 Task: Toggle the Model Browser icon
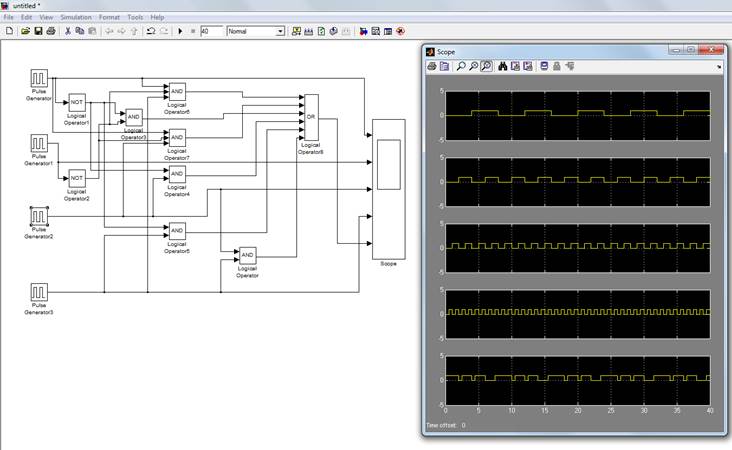(x=388, y=31)
